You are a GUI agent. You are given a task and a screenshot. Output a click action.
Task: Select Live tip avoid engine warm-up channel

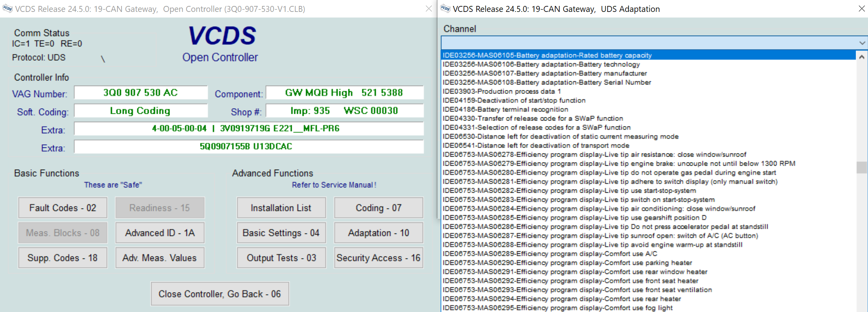tap(649, 245)
